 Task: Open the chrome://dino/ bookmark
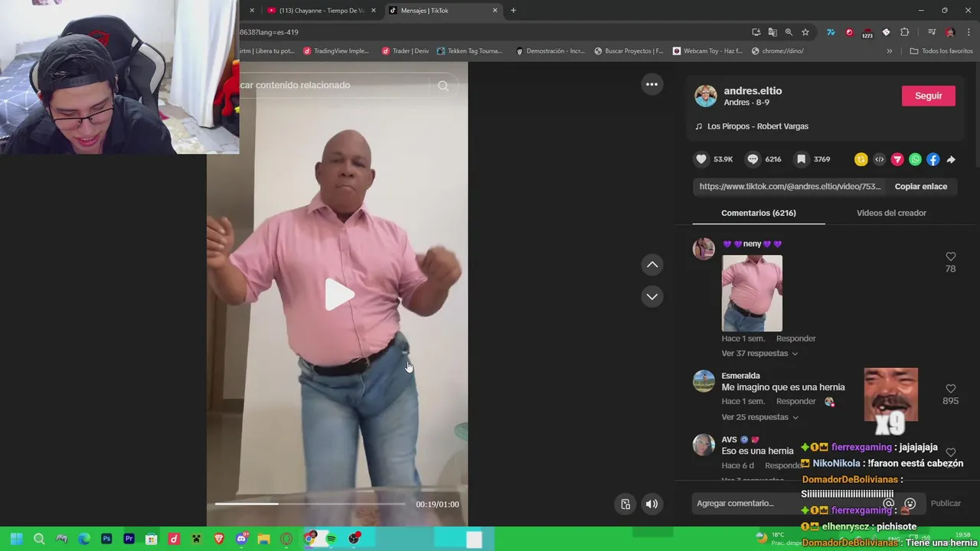point(777,51)
